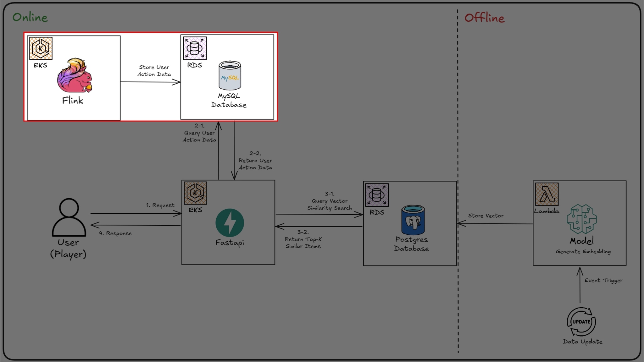Image resolution: width=644 pixels, height=362 pixels.
Task: Click the RDS icon in Postgres box
Action: [377, 195]
